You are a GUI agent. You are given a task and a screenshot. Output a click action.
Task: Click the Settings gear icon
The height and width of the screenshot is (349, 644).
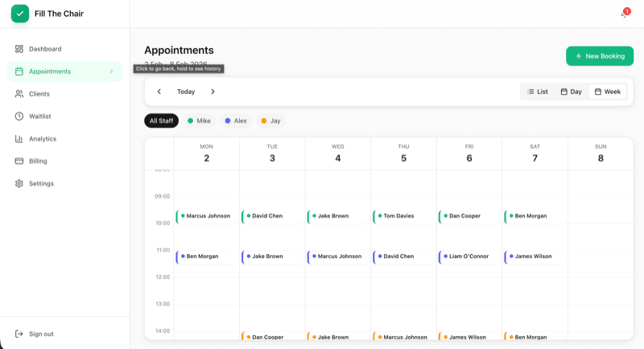(x=19, y=183)
